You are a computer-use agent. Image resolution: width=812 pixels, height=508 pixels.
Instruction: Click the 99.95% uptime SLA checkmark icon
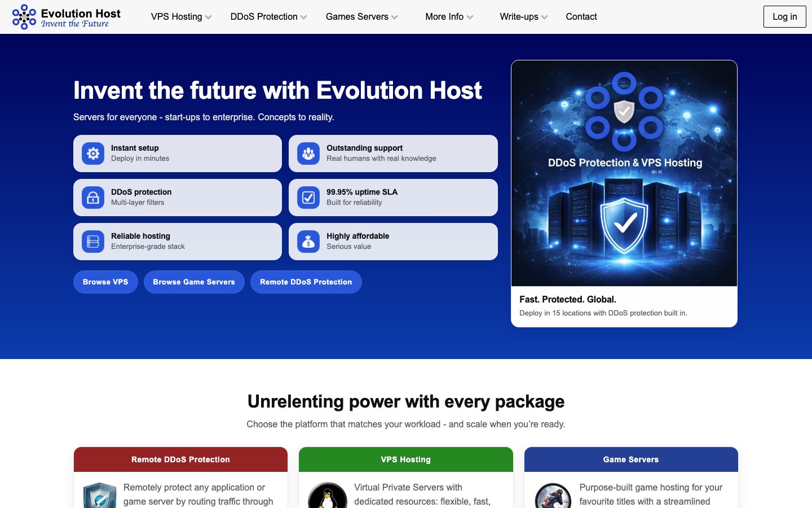(x=308, y=198)
